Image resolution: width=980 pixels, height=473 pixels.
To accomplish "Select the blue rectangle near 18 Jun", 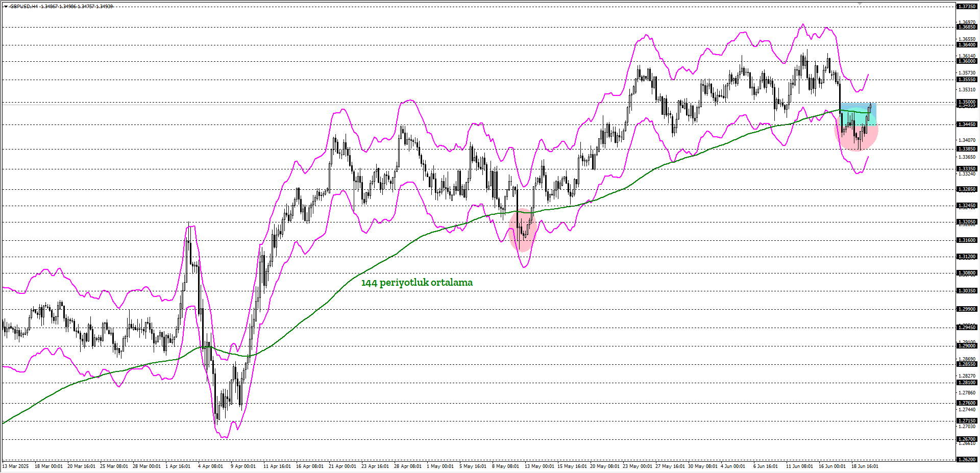I will click(859, 114).
